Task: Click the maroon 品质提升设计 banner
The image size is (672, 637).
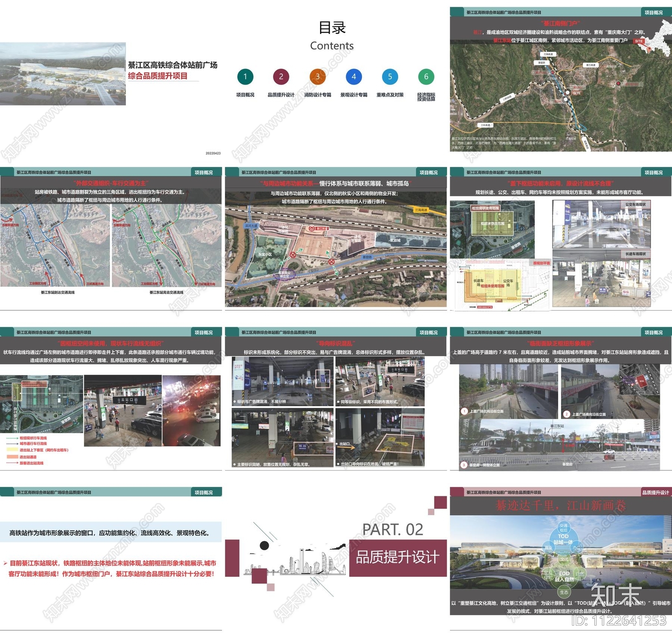Action: click(x=398, y=558)
